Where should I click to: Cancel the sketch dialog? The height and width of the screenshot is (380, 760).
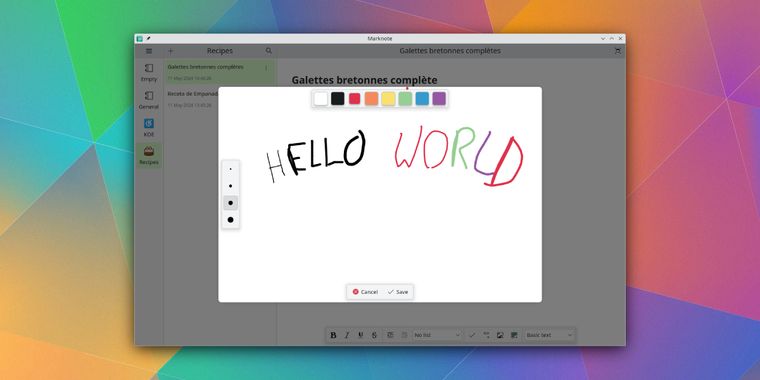pyautogui.click(x=365, y=292)
